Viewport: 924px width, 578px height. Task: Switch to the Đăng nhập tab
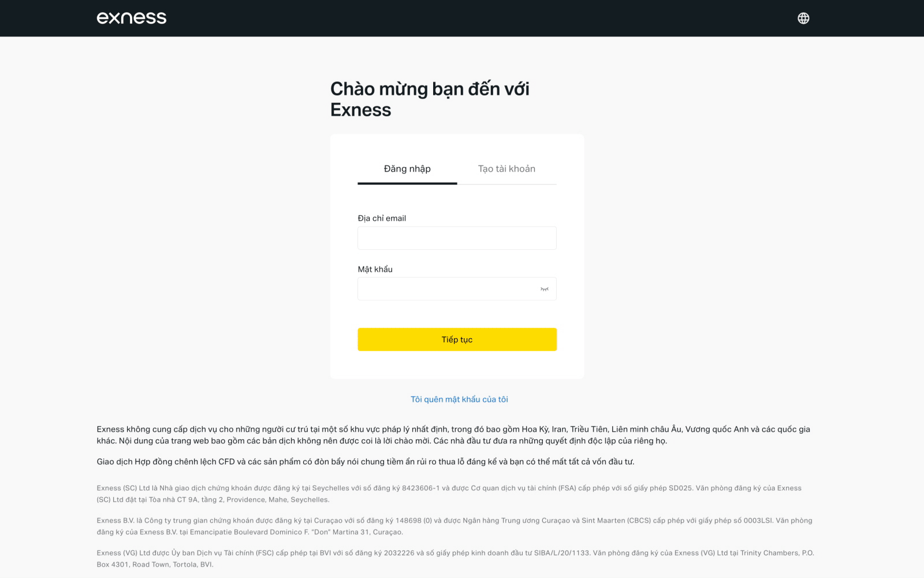point(407,169)
